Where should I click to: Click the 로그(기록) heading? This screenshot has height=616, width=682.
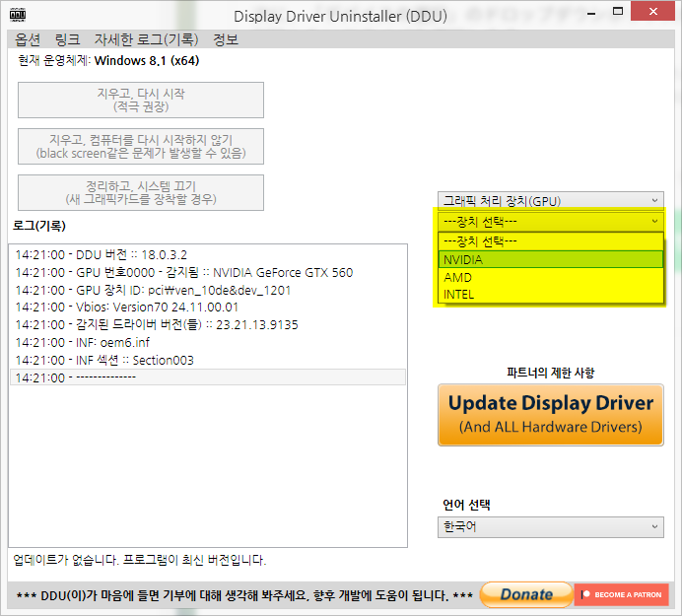tap(39, 226)
